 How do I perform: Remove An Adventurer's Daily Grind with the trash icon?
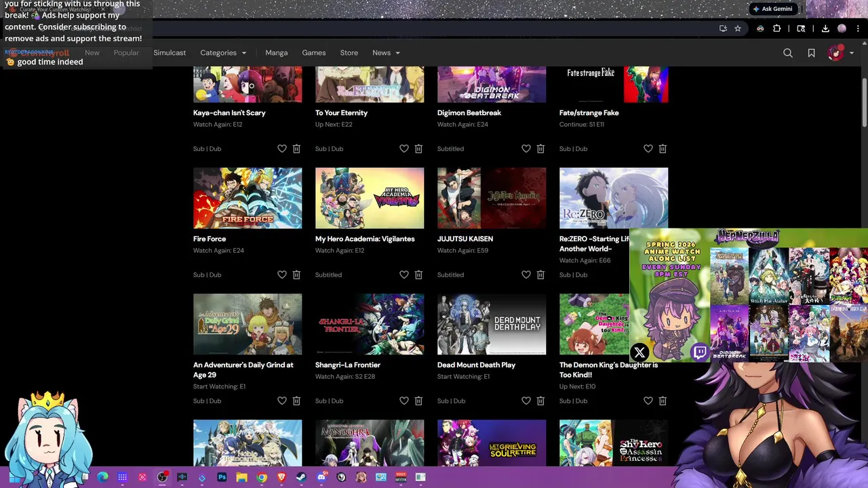click(x=296, y=401)
